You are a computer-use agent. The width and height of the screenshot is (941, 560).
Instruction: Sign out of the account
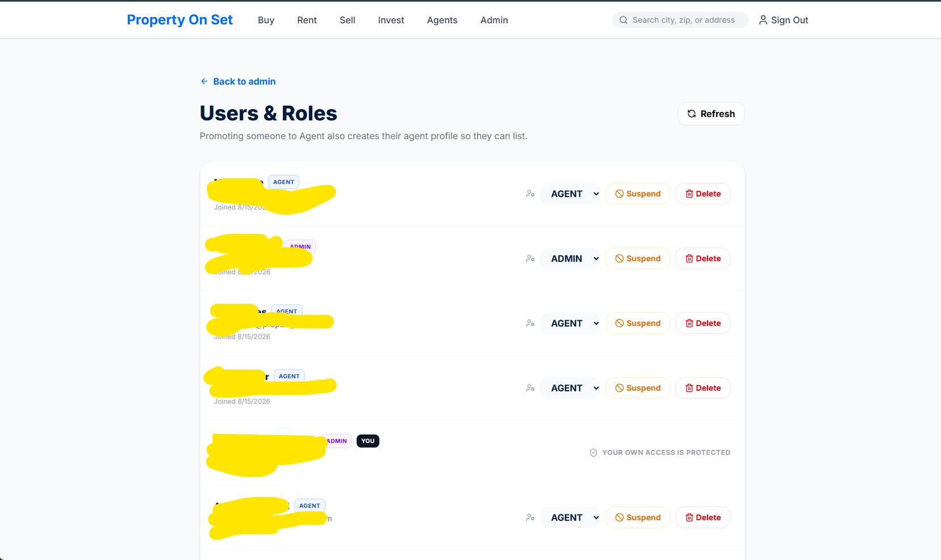click(784, 20)
